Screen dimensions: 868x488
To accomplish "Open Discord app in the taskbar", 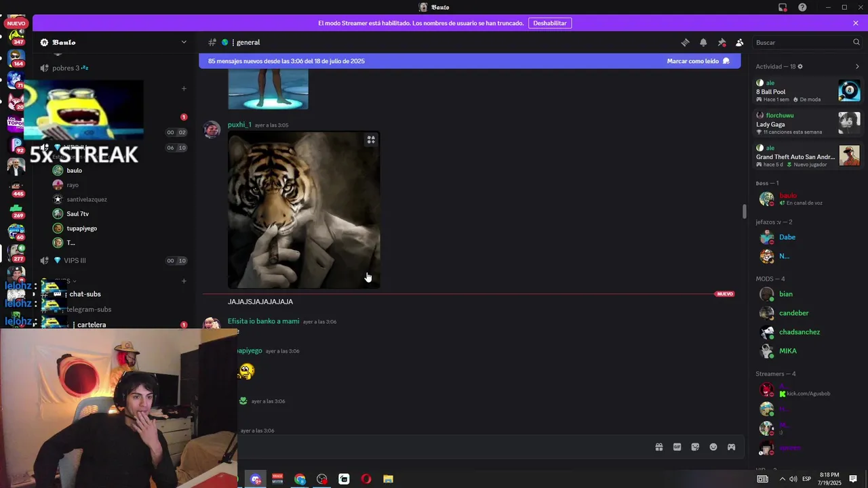I will [x=256, y=479].
